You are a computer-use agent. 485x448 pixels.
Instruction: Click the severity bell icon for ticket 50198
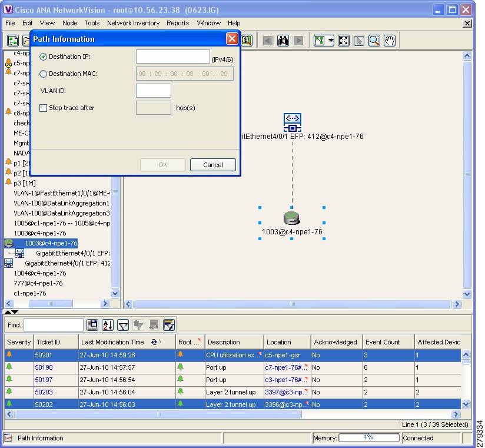pos(9,367)
